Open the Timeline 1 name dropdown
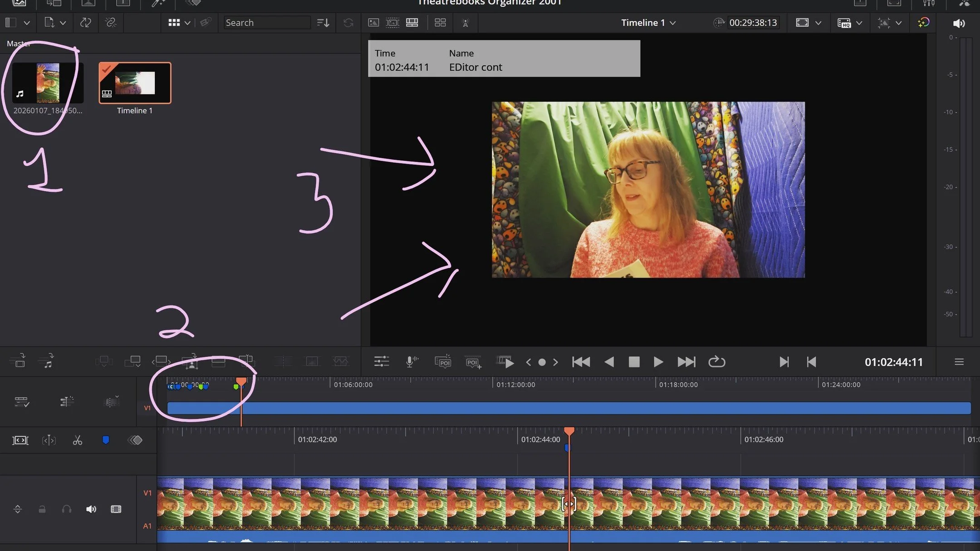 (x=673, y=23)
